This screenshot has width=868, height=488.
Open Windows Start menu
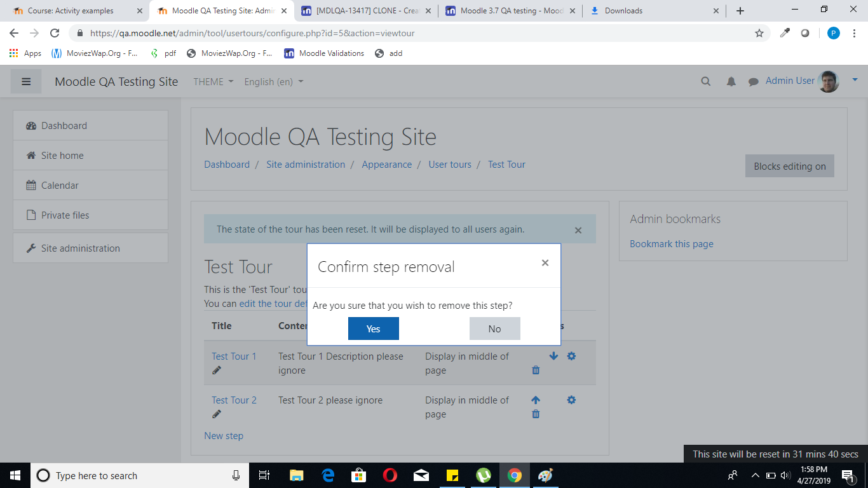coord(15,475)
